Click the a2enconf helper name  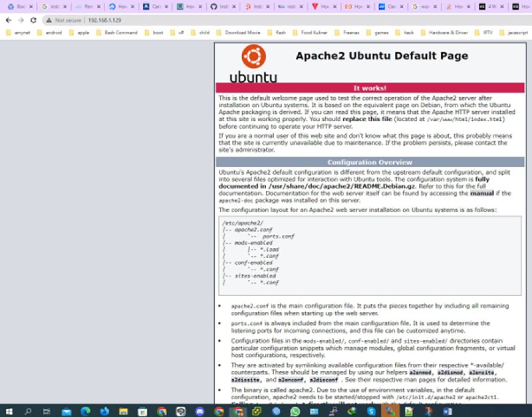pyautogui.click(x=291, y=380)
